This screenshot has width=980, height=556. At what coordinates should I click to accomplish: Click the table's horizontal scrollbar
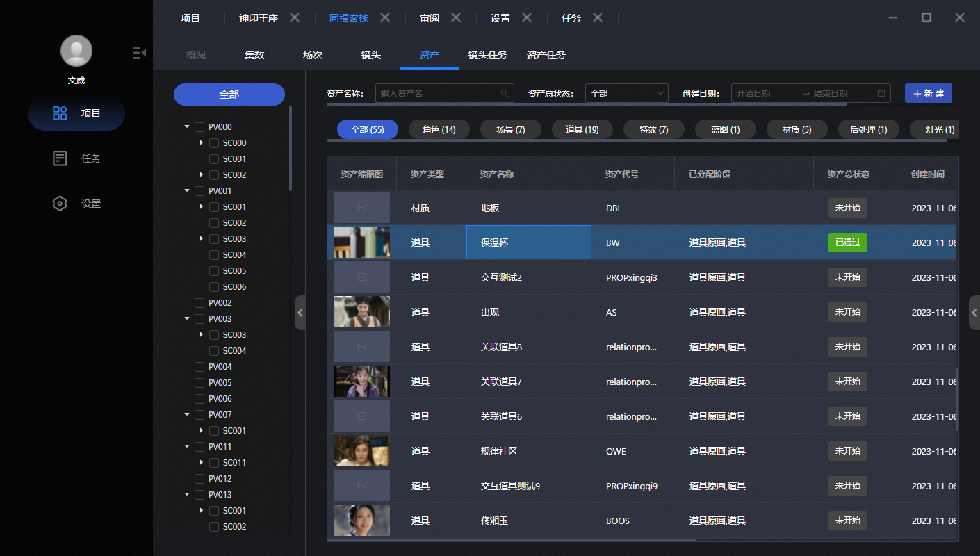pyautogui.click(x=512, y=539)
